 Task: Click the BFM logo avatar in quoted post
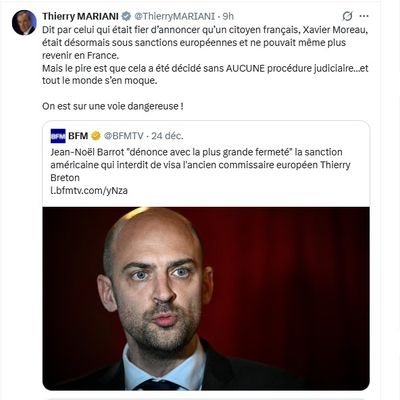58,136
